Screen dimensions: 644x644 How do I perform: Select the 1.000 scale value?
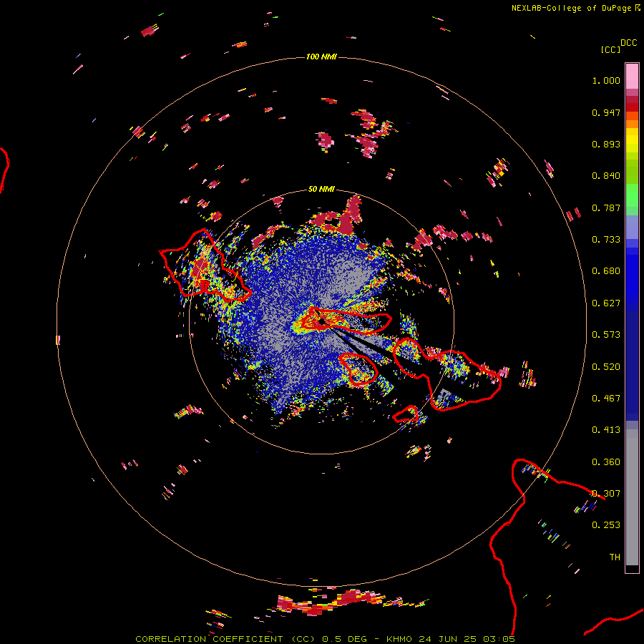[606, 80]
